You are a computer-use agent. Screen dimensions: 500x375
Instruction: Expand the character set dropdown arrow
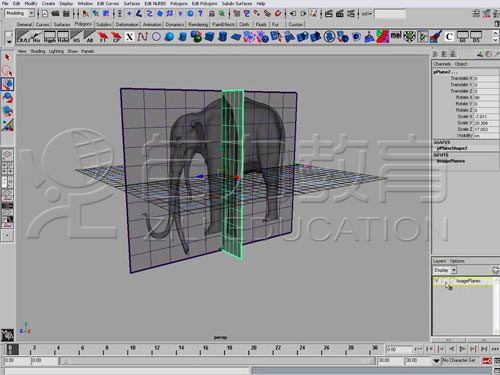click(x=436, y=361)
